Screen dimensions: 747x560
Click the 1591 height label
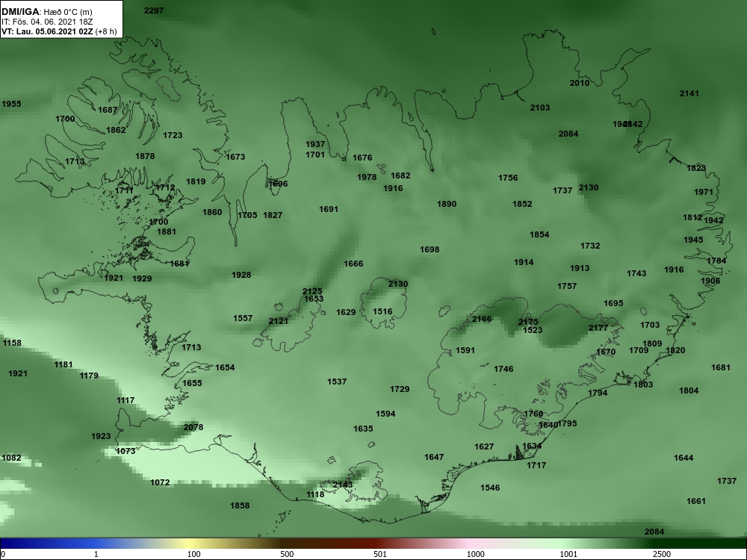(465, 350)
